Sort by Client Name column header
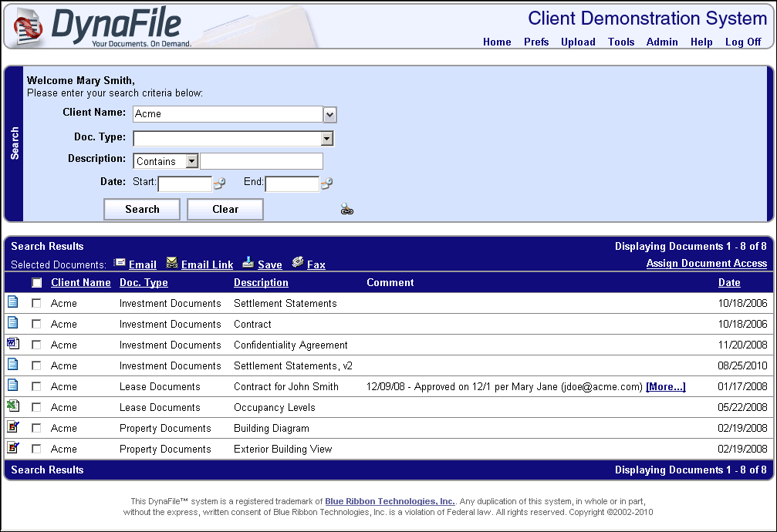The width and height of the screenshot is (777, 532). pyautogui.click(x=81, y=282)
